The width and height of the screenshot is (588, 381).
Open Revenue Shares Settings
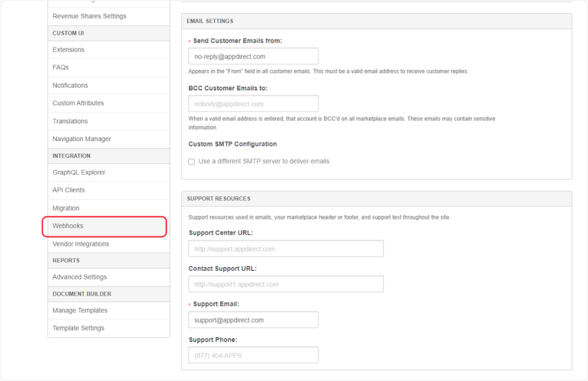(x=89, y=16)
